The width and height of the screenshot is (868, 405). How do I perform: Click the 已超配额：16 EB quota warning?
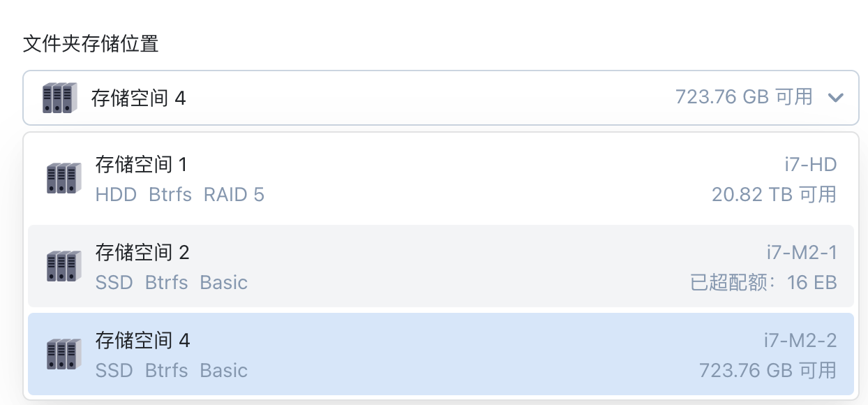763,283
